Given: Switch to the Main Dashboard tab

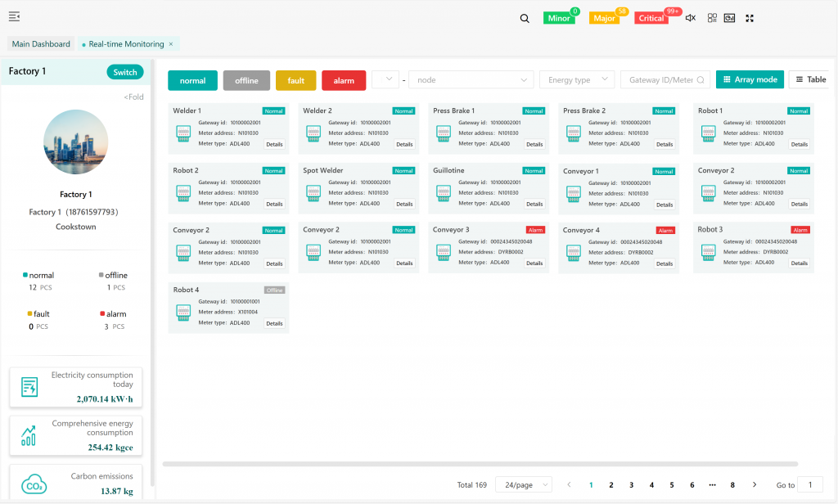Looking at the screenshot, I should (41, 44).
